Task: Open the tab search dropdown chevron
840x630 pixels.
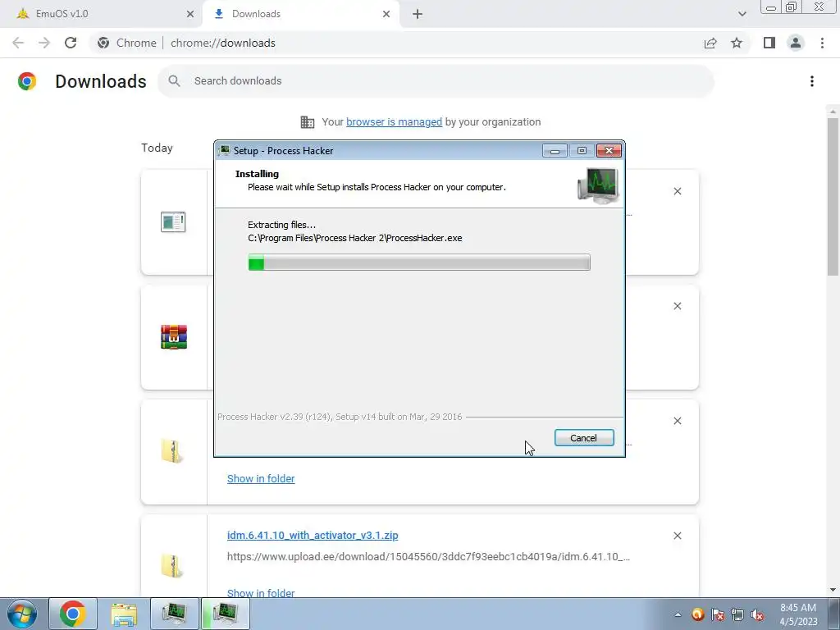Action: 742,14
